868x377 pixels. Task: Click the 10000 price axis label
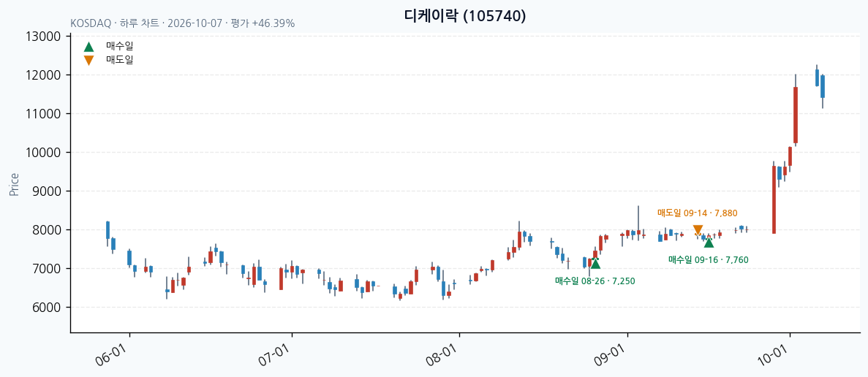coord(42,153)
